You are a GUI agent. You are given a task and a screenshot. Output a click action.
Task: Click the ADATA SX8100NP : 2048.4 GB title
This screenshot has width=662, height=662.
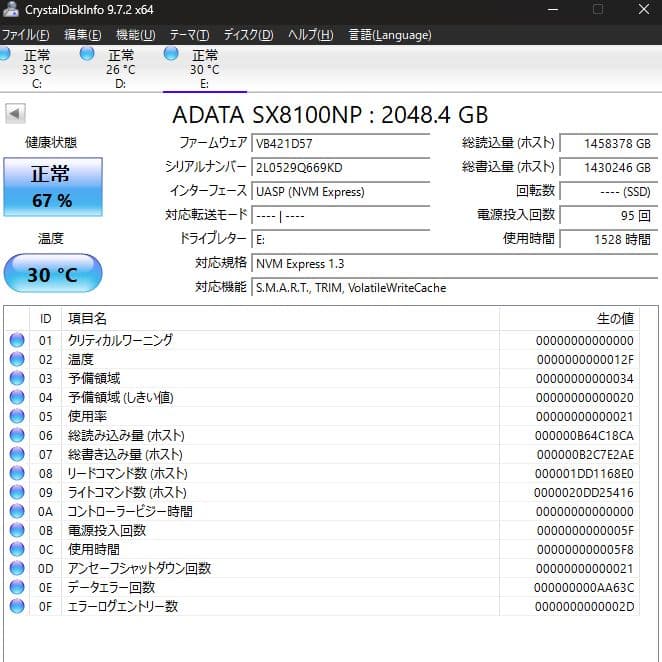coord(330,115)
